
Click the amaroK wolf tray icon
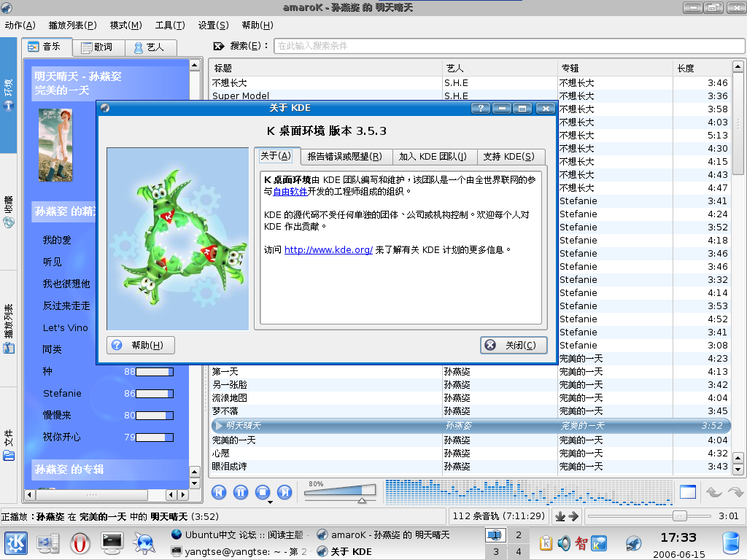click(x=634, y=542)
